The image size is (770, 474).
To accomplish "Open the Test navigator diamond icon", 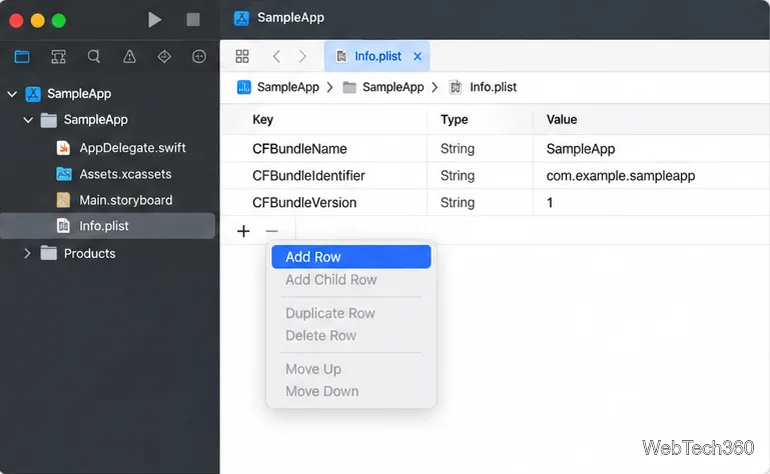I will tap(165, 57).
